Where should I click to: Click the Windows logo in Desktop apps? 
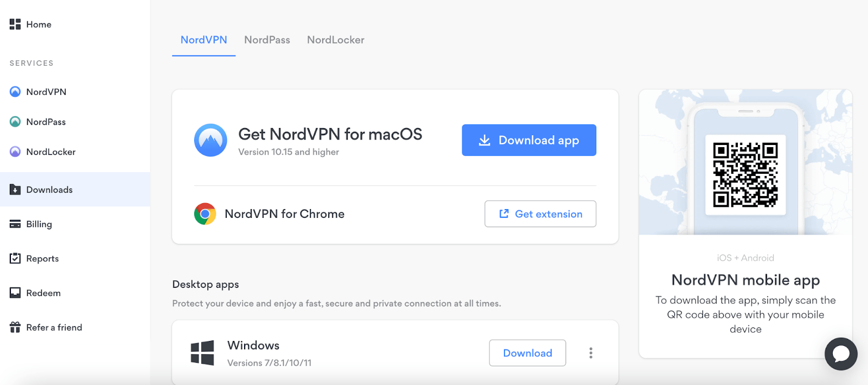[202, 352]
